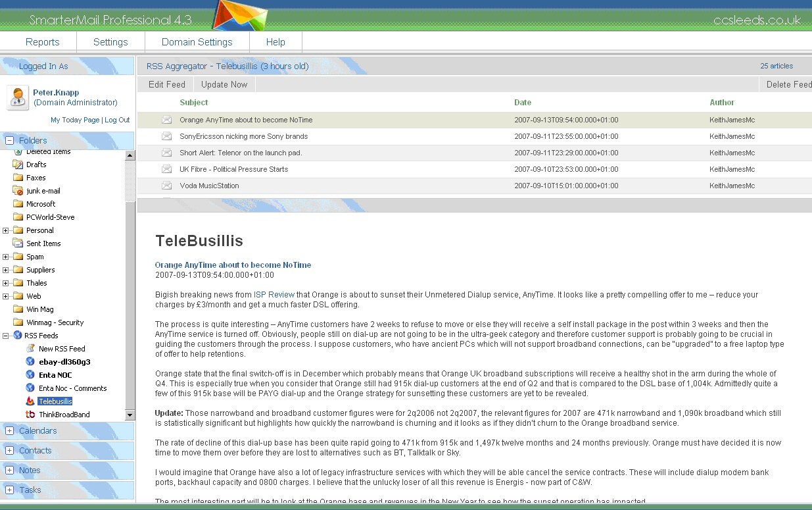Screen dimensions: 812x510
Task: Click the Edit Feed button
Action: [x=167, y=84]
